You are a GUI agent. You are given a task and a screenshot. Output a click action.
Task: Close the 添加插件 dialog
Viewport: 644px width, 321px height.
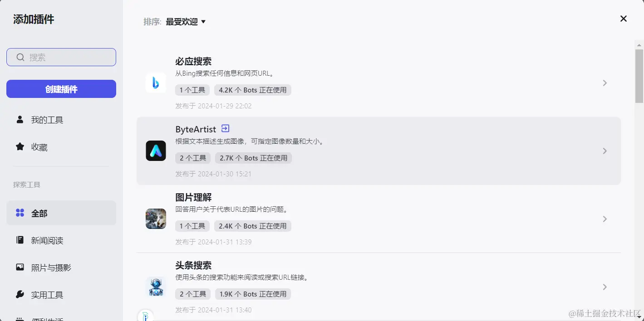tap(624, 19)
